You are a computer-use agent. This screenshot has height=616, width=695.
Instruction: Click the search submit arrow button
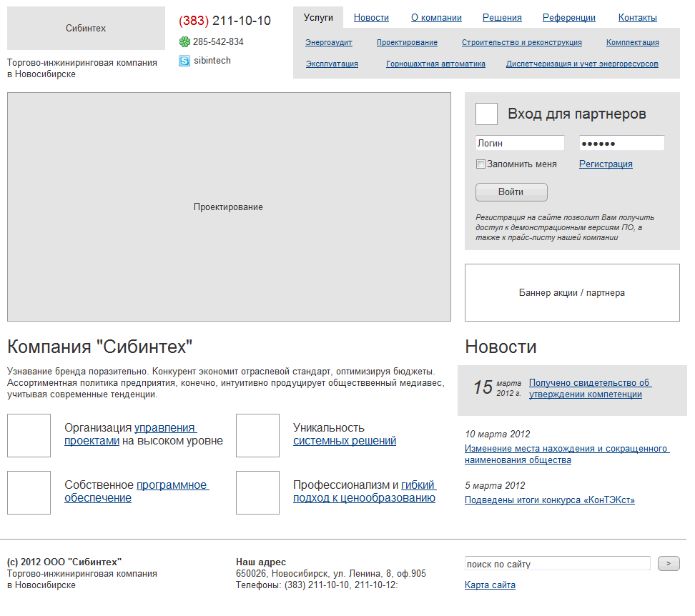coord(669,564)
